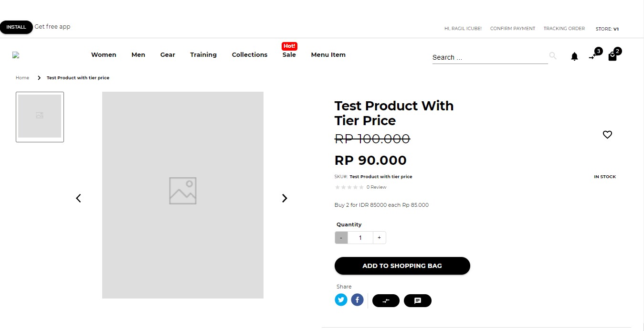
Task: Decrease quantity with the minus button
Action: coord(341,237)
